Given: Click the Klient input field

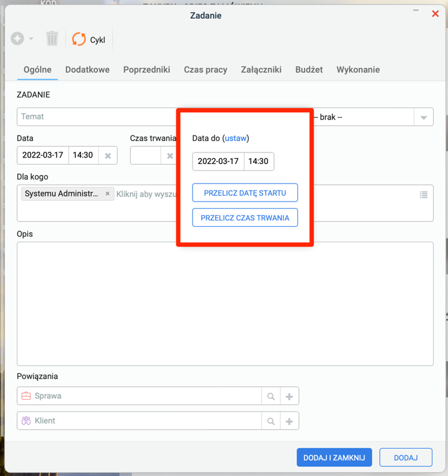Looking at the screenshot, I should coord(139,420).
